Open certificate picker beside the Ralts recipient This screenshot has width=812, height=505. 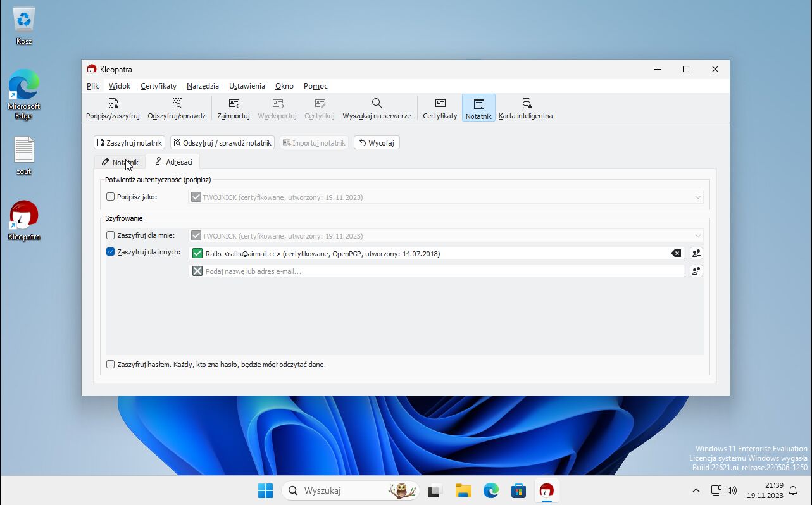point(696,253)
